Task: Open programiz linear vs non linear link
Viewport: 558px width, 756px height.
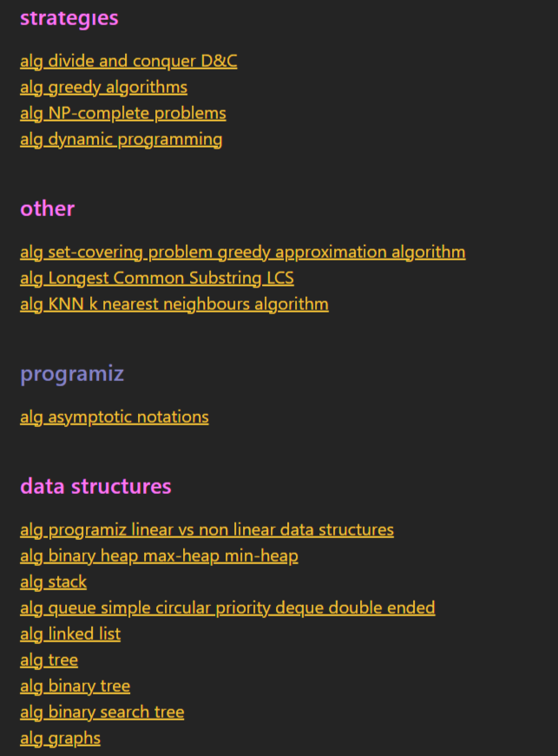Action: coord(207,530)
